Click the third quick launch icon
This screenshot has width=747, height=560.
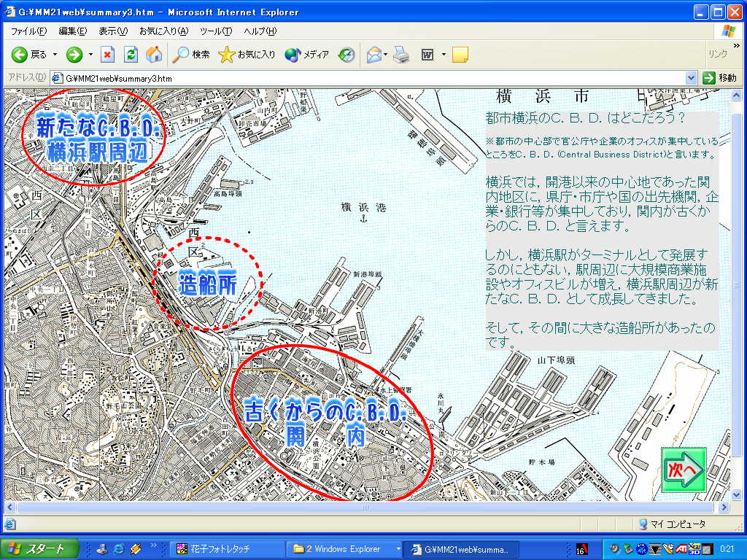(136, 549)
